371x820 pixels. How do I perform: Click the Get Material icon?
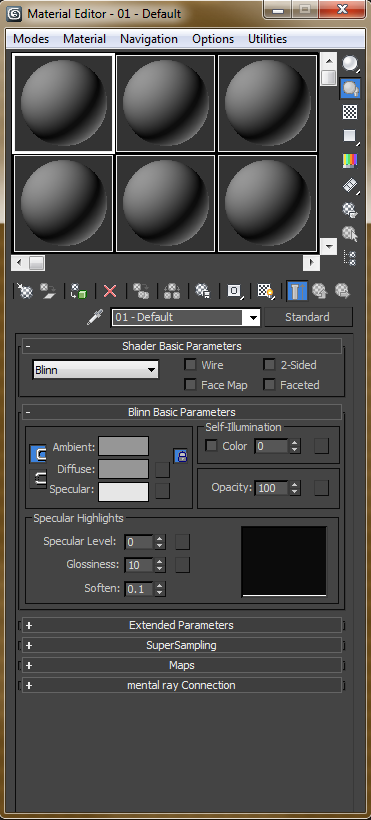(x=25, y=291)
